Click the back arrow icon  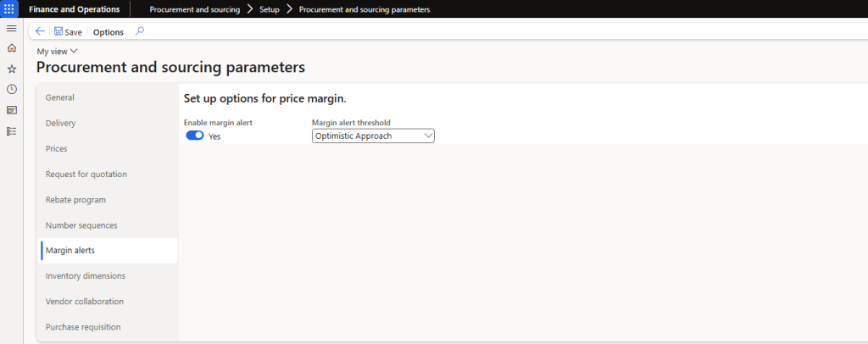[x=40, y=31]
